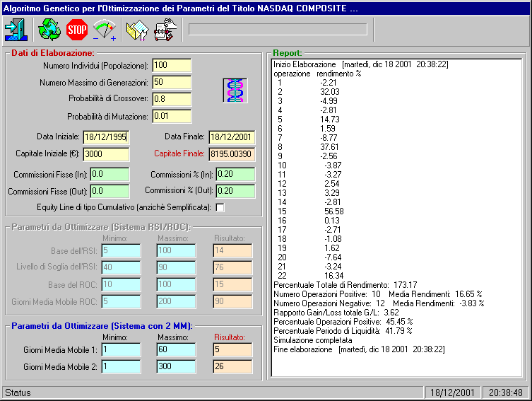Select report row for operazione 22, 16.34
532x401 pixels.
coord(310,275)
